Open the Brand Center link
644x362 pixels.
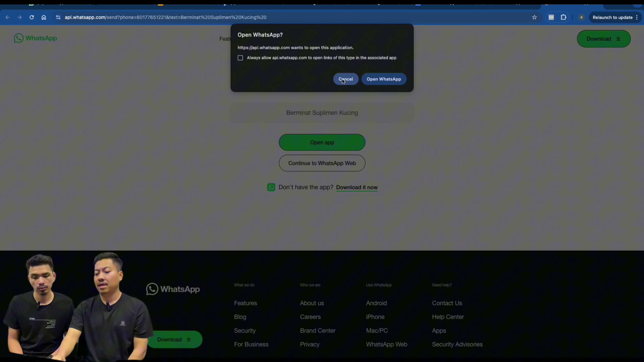point(318,330)
